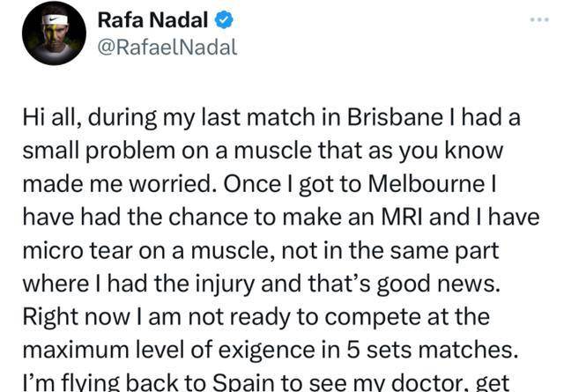The width and height of the screenshot is (564, 392).
Task: Click the phrase 'micro tear' in the tweet
Action: click(x=78, y=251)
